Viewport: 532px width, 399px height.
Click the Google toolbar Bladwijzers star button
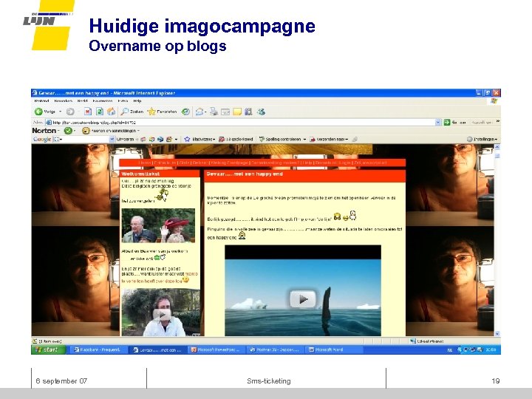(x=199, y=140)
